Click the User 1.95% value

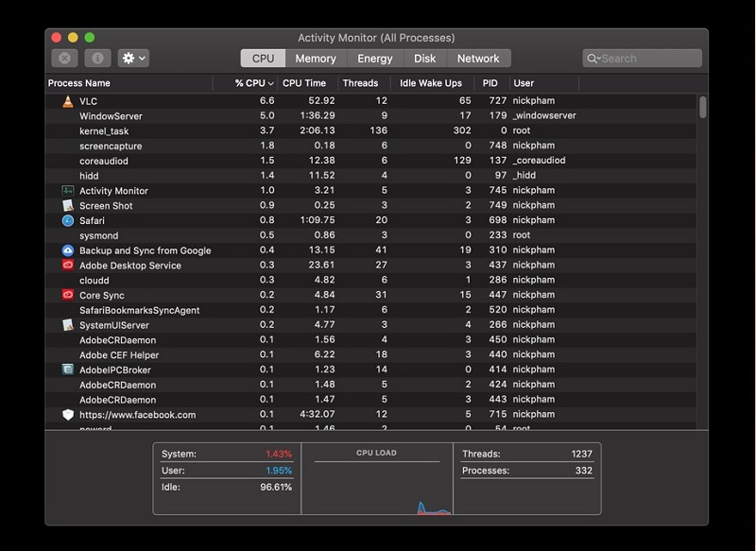tap(278, 471)
